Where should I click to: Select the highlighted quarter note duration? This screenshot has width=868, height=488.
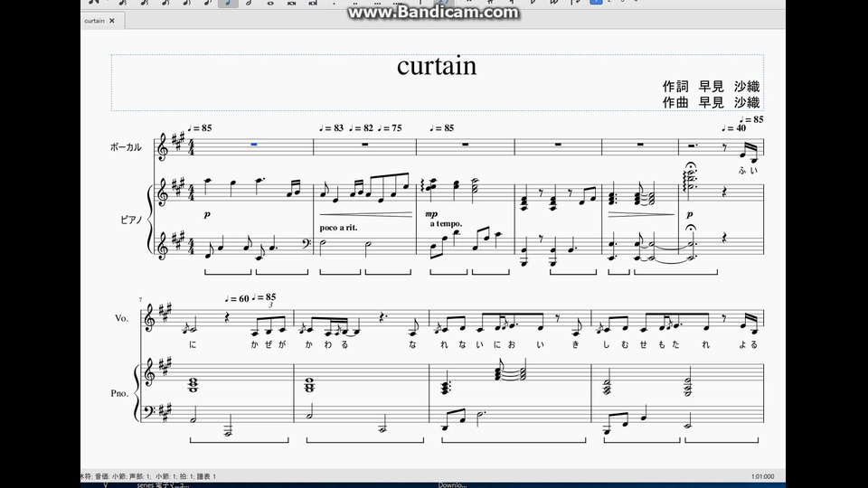(228, 3)
